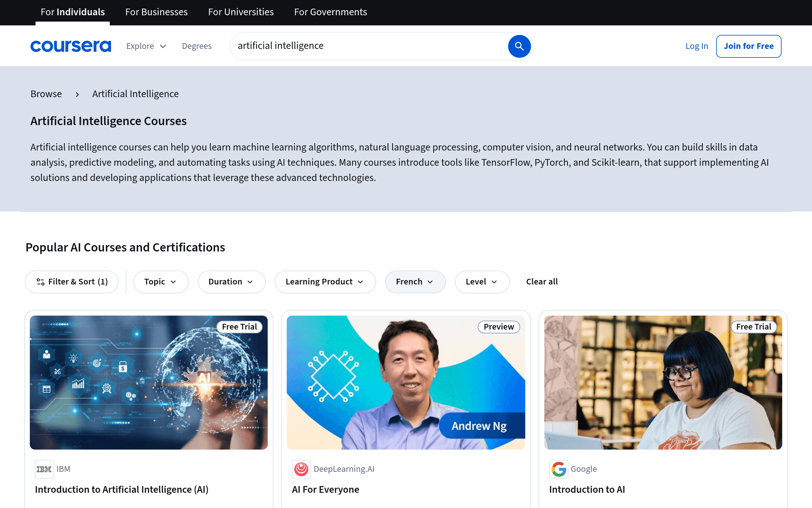This screenshot has height=508, width=812.
Task: Open the Andrew Ng course thumbnail
Action: coord(406,382)
